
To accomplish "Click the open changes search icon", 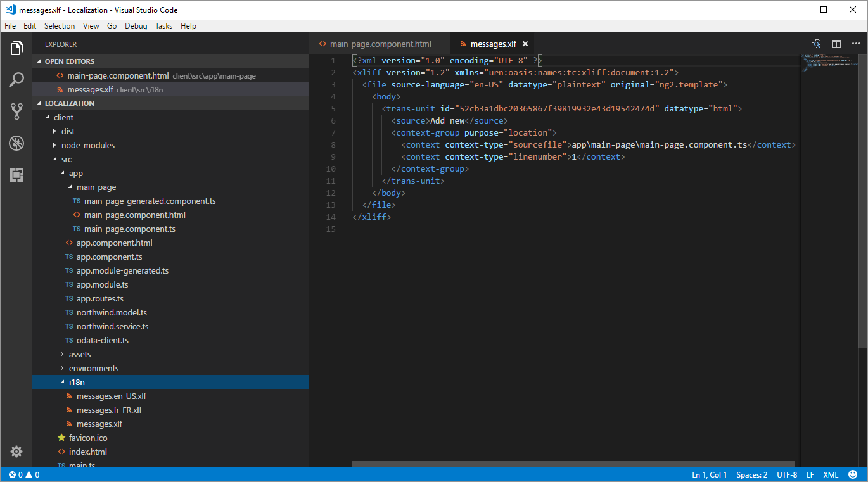I will pos(816,44).
